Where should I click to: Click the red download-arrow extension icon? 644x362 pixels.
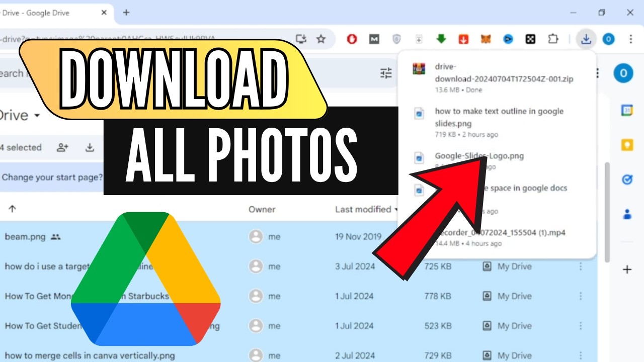[463, 39]
